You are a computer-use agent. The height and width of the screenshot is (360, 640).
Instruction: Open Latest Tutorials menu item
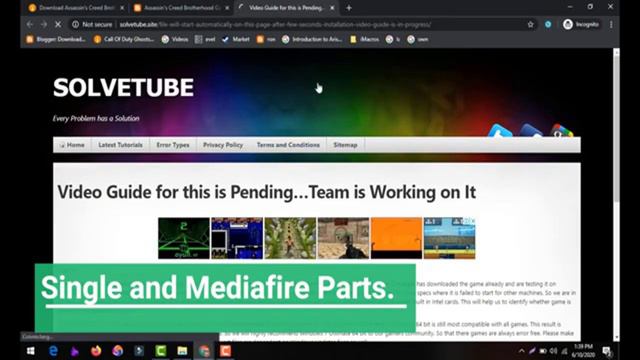[120, 145]
